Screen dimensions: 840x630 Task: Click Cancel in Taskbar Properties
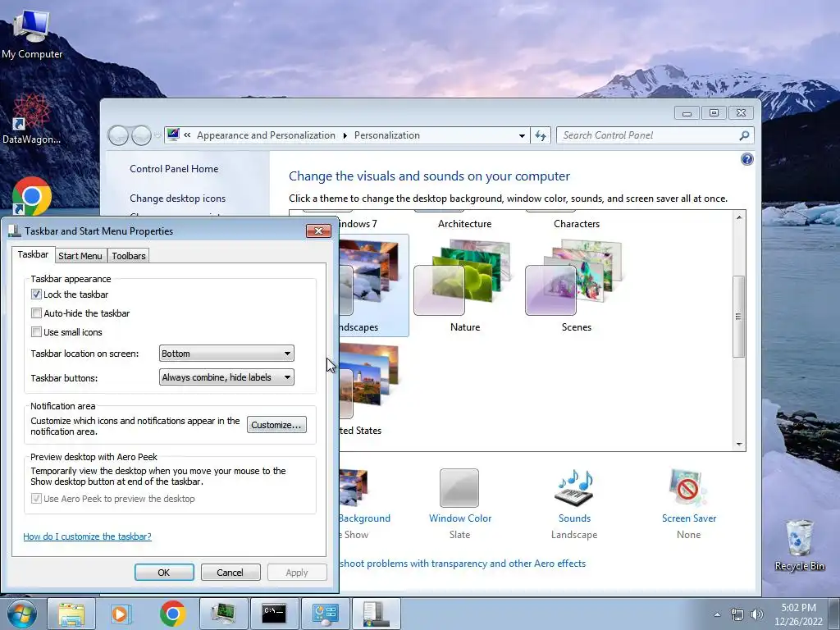231,572
